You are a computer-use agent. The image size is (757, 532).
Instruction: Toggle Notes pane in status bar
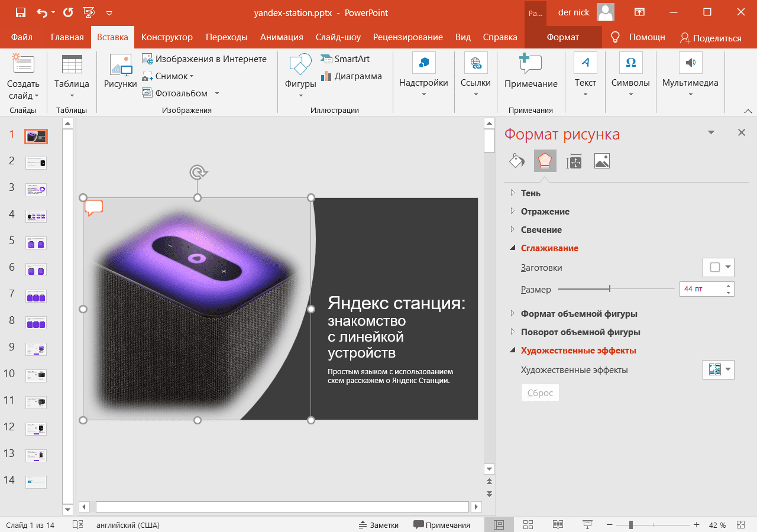pyautogui.click(x=378, y=525)
